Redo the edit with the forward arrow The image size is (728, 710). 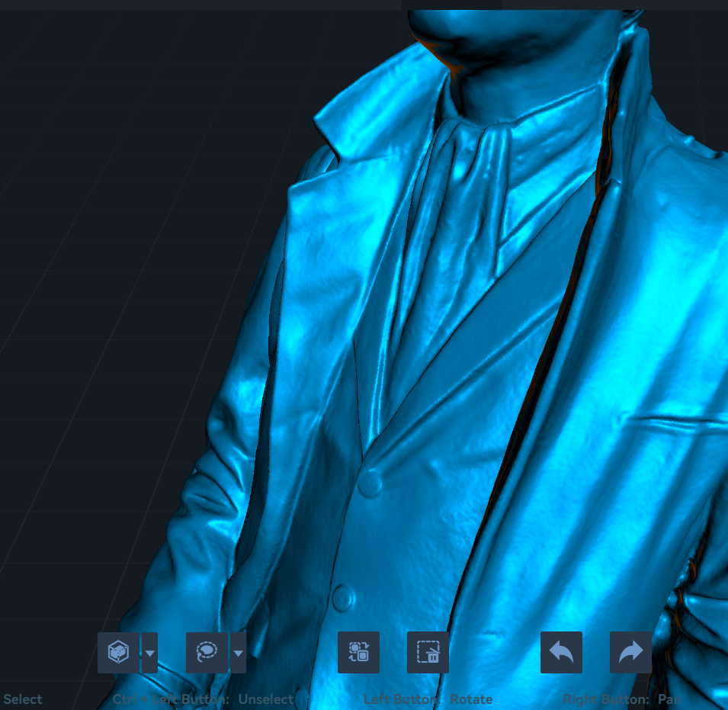click(x=630, y=653)
